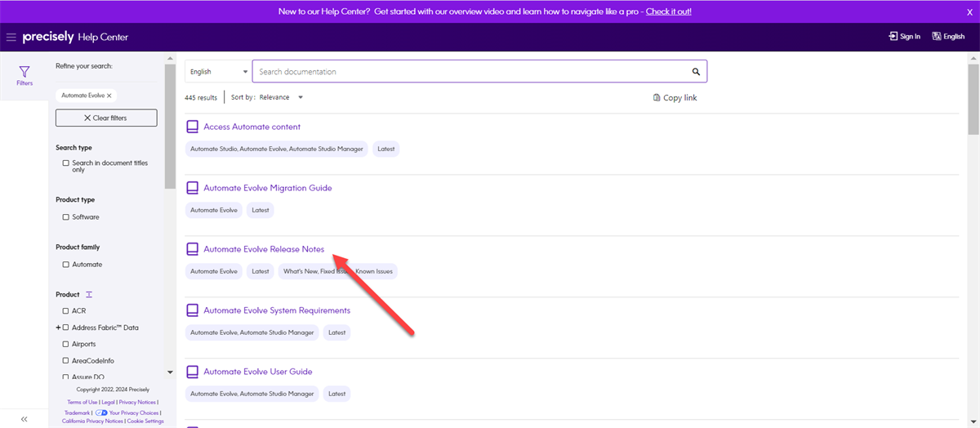
Task: Open the California Privacy Notices link
Action: tap(92, 421)
